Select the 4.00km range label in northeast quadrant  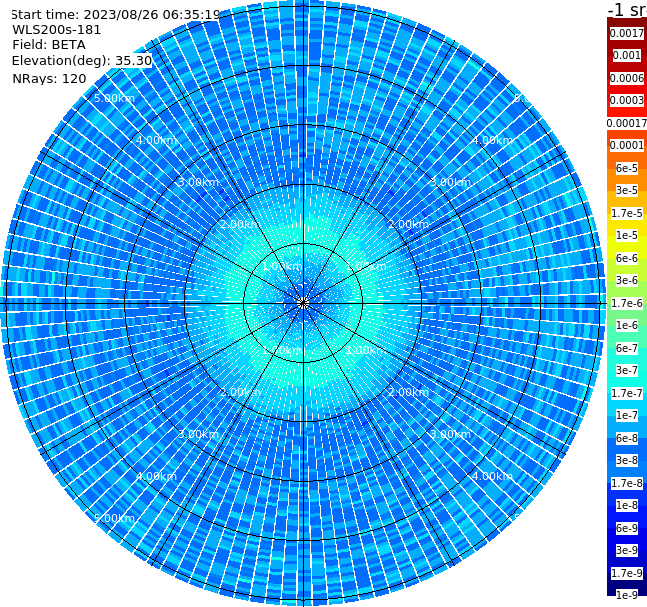[492, 140]
